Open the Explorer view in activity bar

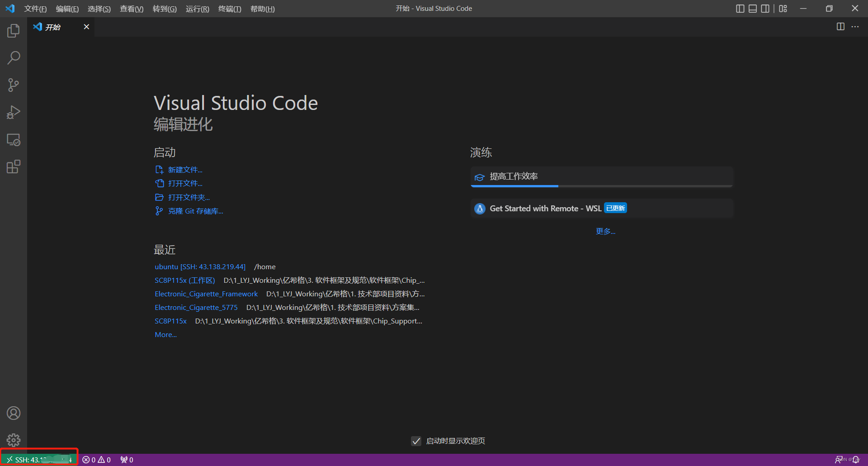[x=14, y=31]
